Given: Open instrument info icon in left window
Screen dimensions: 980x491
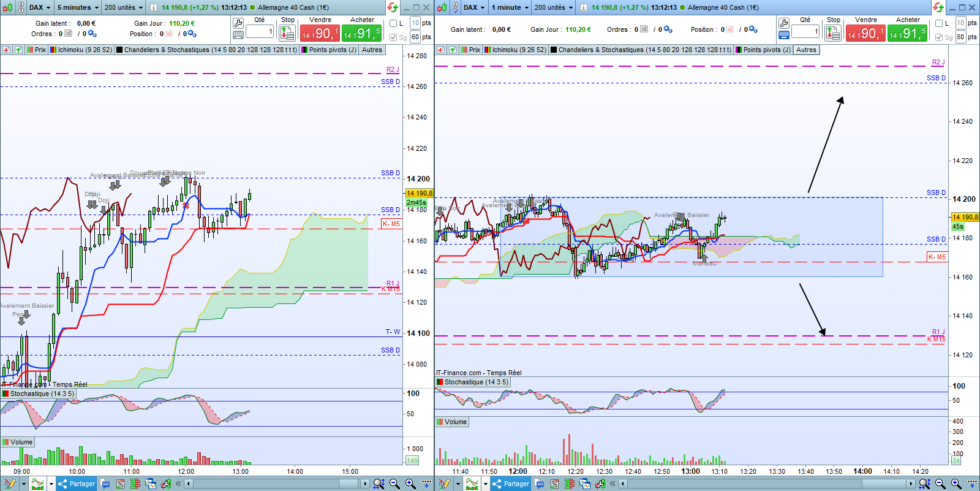Looking at the screenshot, I should coord(153,7).
